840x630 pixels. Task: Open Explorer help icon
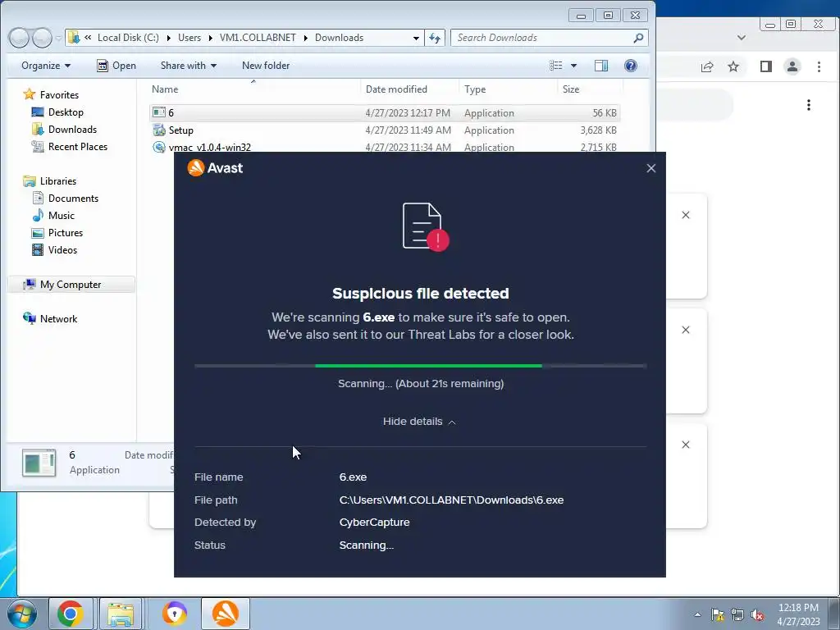click(631, 66)
